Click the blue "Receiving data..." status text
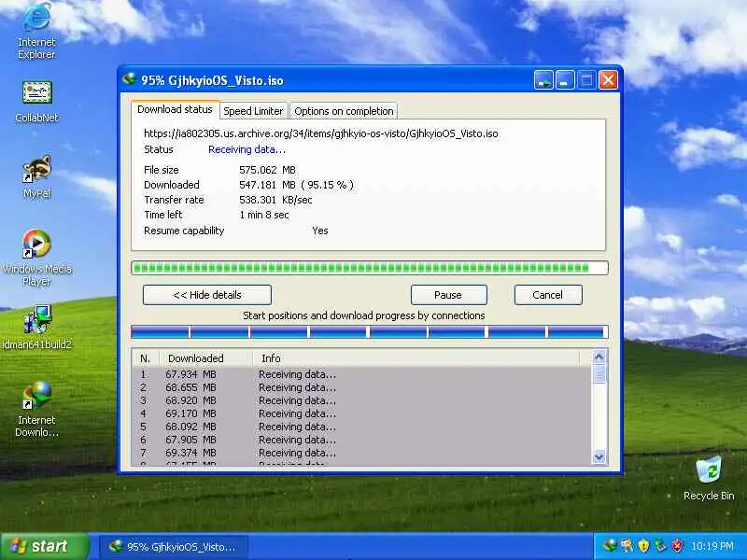 (x=247, y=149)
